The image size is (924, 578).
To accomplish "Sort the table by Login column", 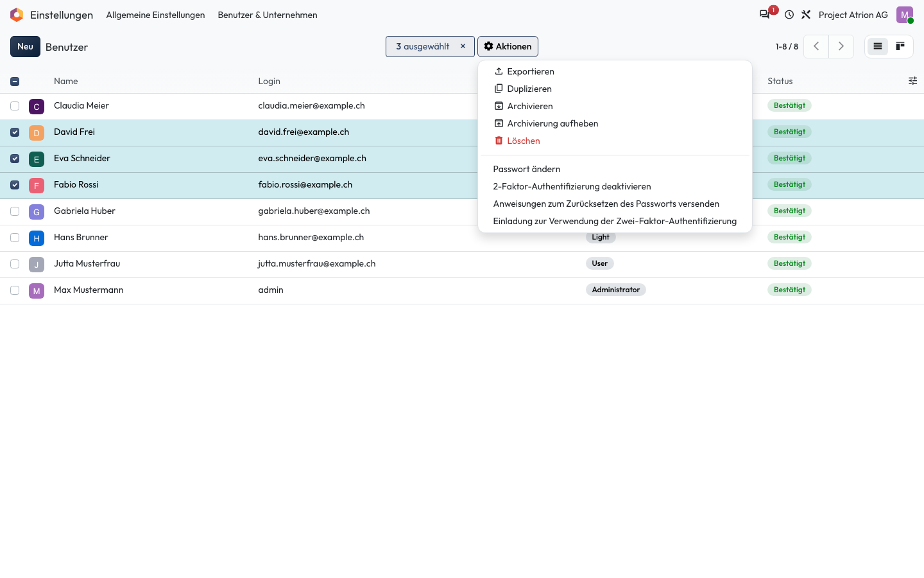I will [269, 81].
